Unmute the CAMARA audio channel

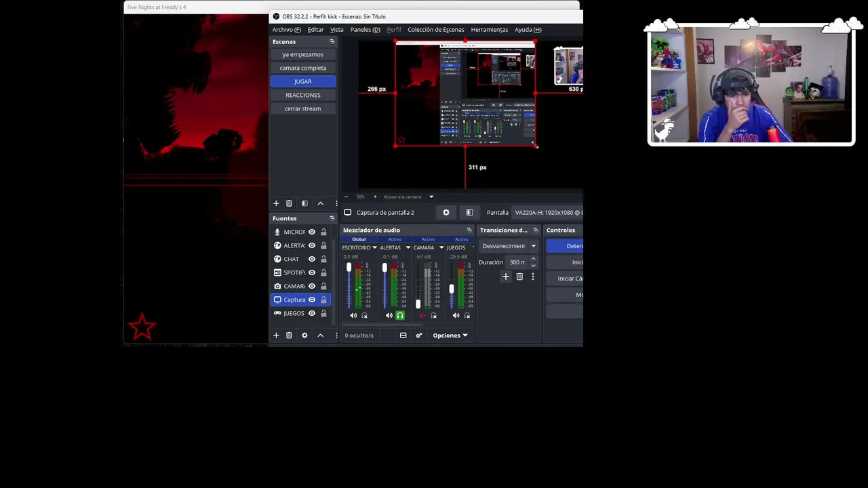point(422,315)
